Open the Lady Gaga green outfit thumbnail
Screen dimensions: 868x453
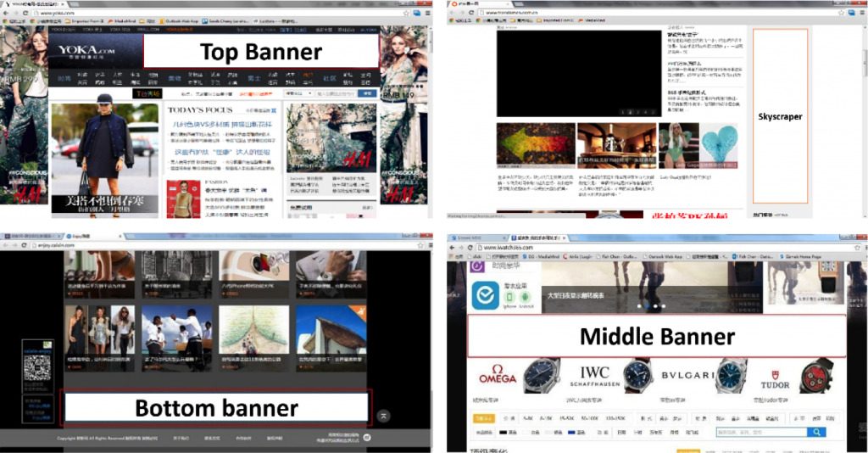(x=679, y=145)
